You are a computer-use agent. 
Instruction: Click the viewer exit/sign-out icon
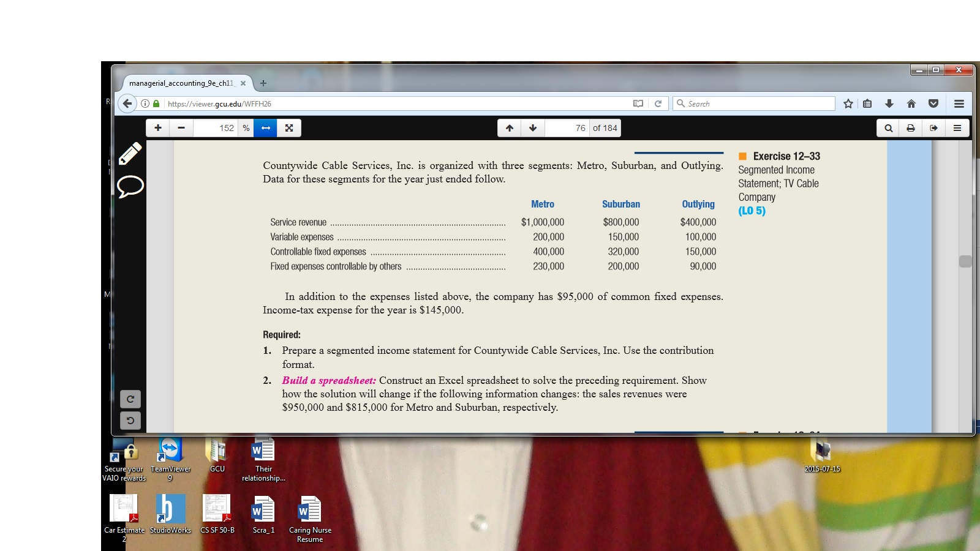[x=933, y=128]
